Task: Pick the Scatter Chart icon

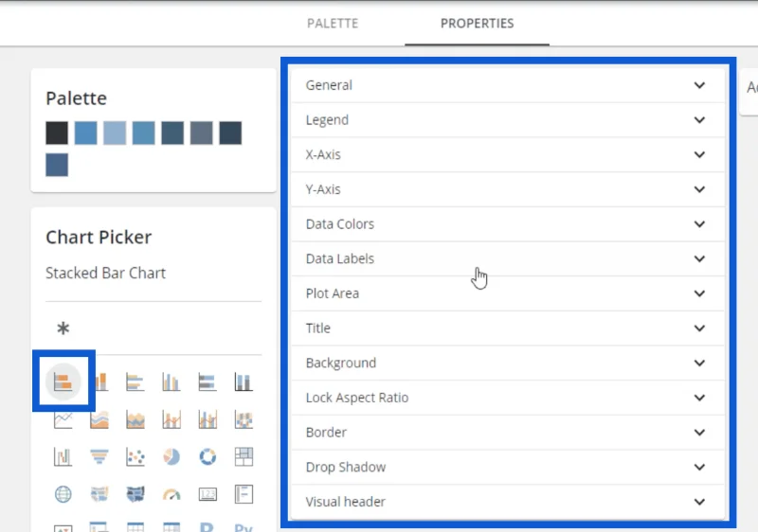Action: coord(135,456)
